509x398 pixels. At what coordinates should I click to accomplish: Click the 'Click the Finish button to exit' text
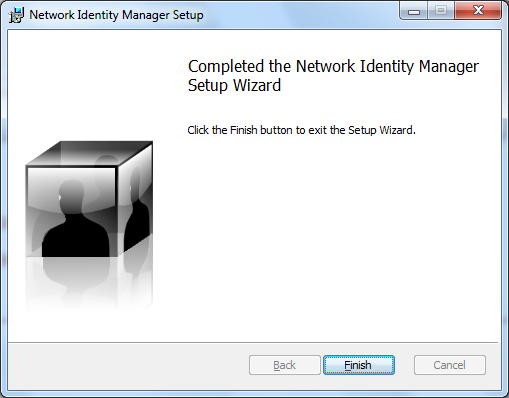pos(301,130)
